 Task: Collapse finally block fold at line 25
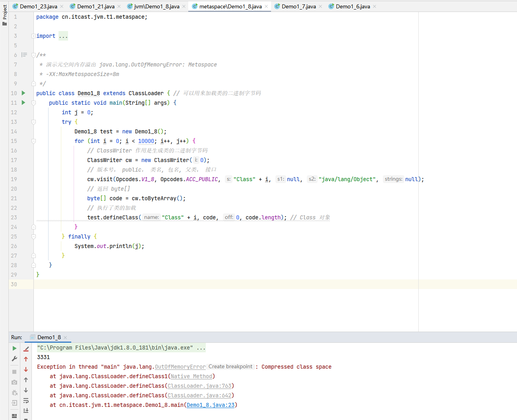34,236
